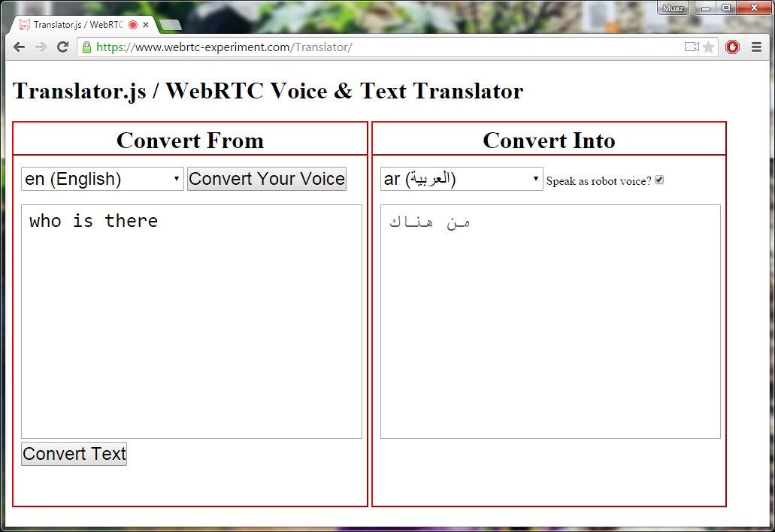The width and height of the screenshot is (775, 532).
Task: Click the Convert Into heading
Action: 549,141
